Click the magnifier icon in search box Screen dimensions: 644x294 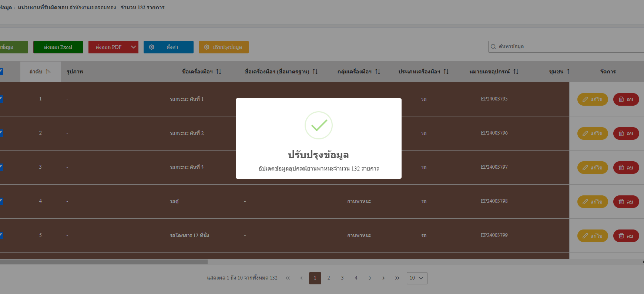(493, 47)
